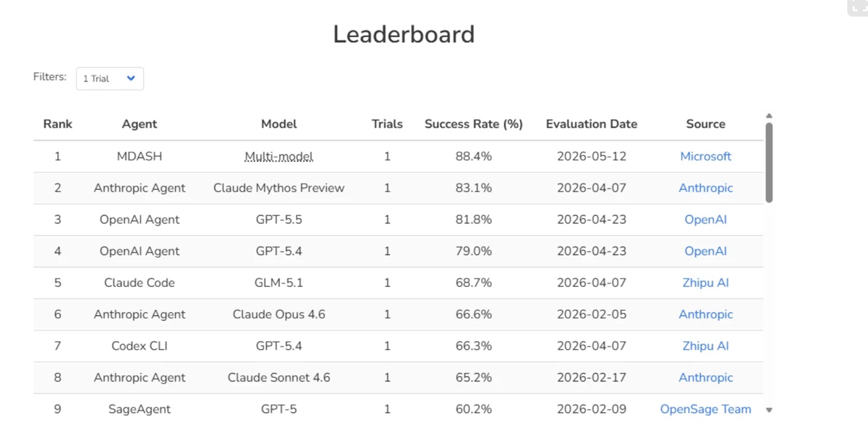The height and width of the screenshot is (430, 868).
Task: Open the OpenSage Team source link
Action: (x=706, y=409)
